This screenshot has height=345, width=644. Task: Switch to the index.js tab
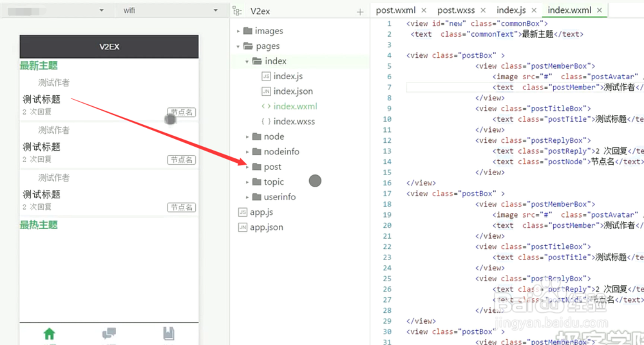tap(511, 10)
